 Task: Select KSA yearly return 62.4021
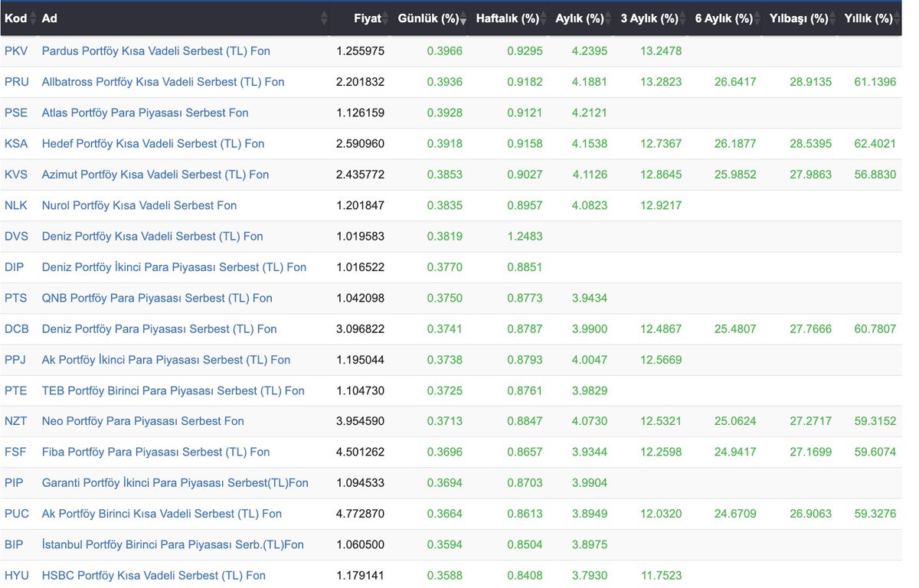coord(875,143)
